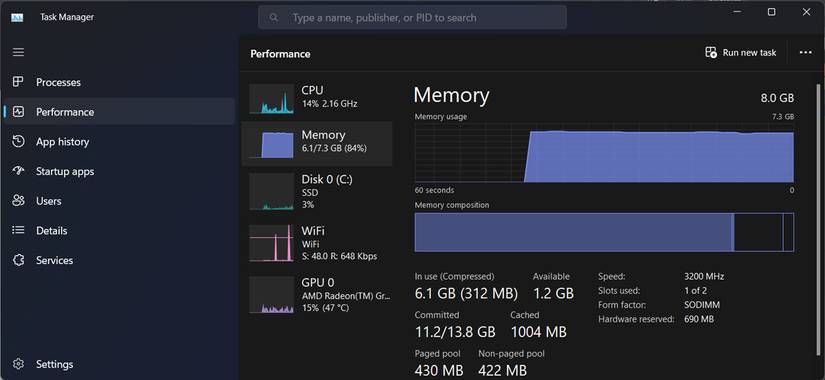This screenshot has height=380, width=825.
Task: Click the Task Manager app icon
Action: click(17, 17)
